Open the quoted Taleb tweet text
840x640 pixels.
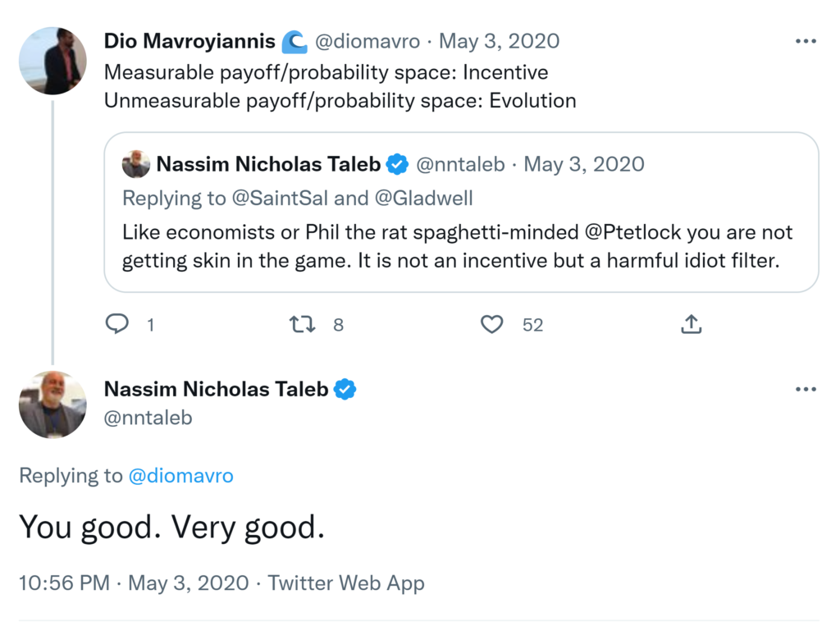pyautogui.click(x=458, y=247)
